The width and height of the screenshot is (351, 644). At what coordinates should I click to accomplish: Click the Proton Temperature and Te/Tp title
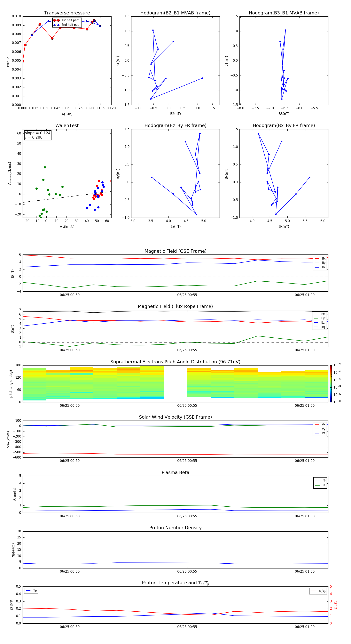coord(175,583)
